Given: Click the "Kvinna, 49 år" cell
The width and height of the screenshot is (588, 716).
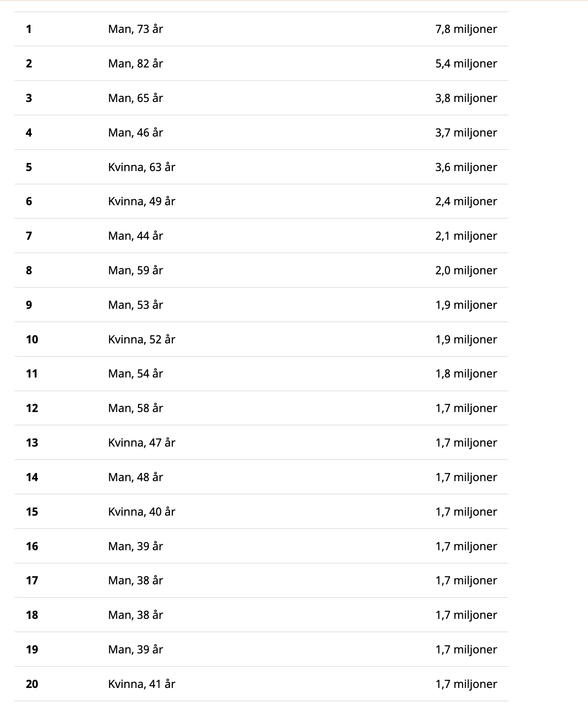Looking at the screenshot, I should click(141, 202).
